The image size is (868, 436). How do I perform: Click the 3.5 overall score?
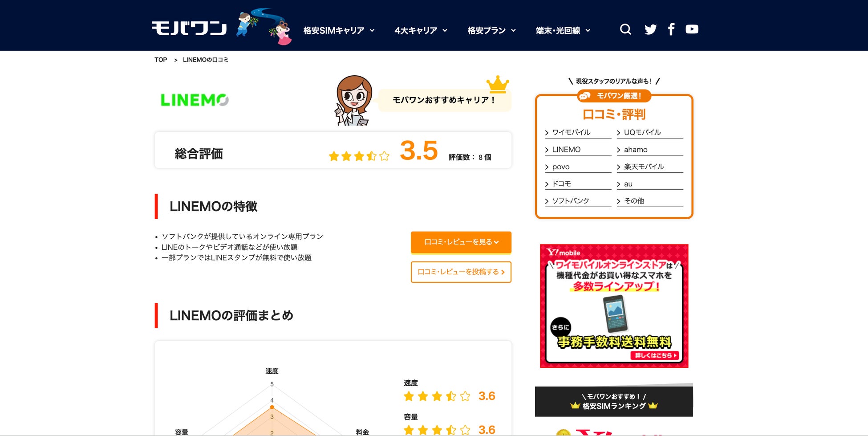(x=419, y=151)
